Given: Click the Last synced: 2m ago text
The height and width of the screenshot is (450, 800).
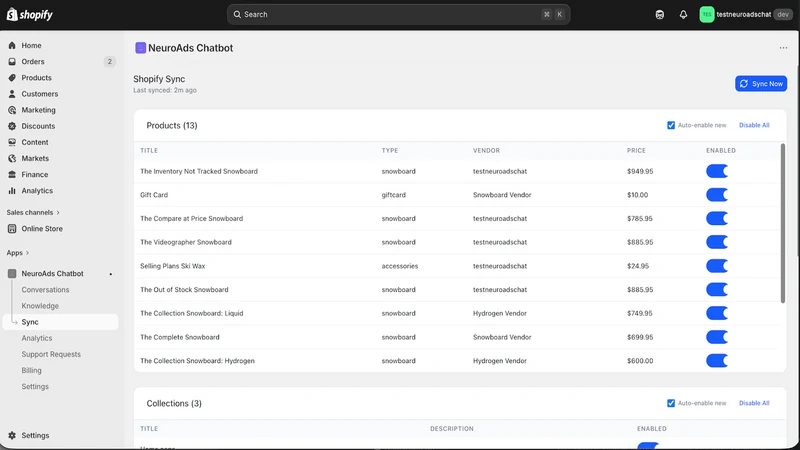Looking at the screenshot, I should [165, 90].
